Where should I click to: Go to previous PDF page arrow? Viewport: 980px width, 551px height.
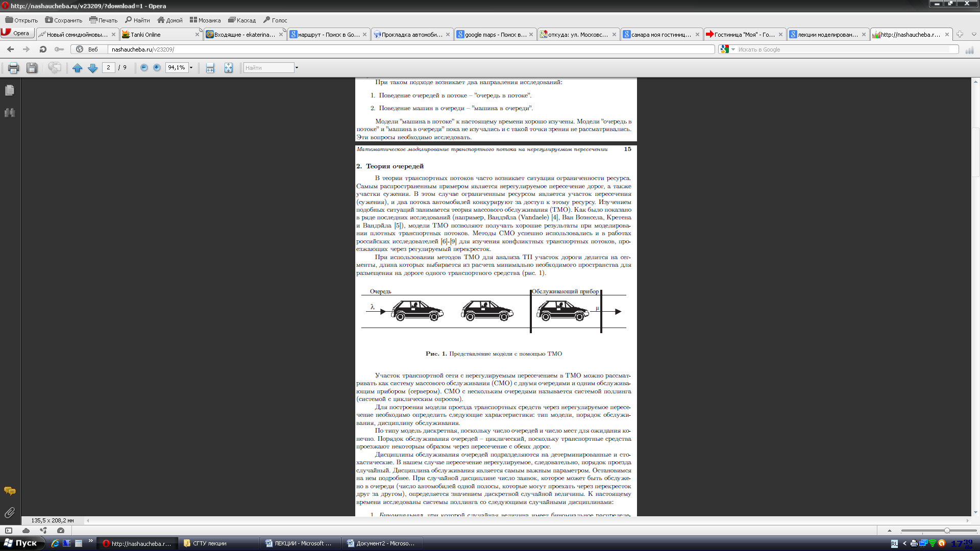pyautogui.click(x=77, y=68)
